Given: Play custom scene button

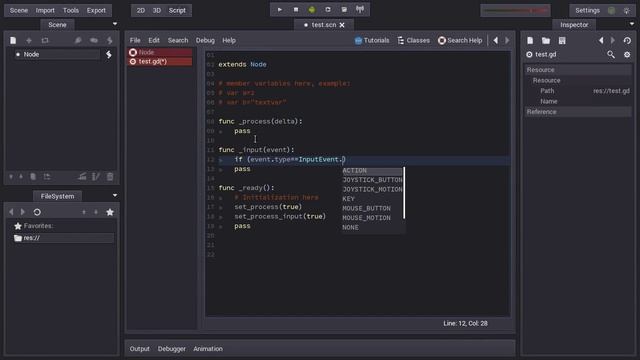Looking at the screenshot, I should [344, 9].
